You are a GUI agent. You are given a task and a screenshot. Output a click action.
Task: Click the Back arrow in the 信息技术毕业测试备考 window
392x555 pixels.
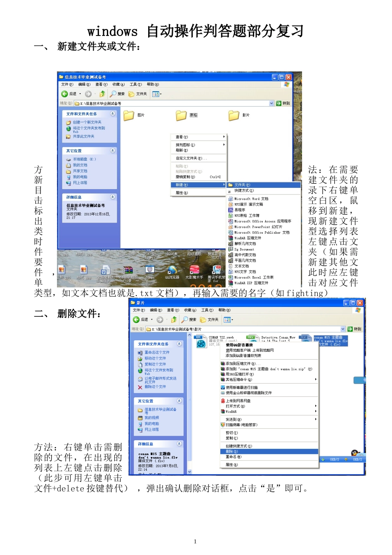(x=65, y=94)
